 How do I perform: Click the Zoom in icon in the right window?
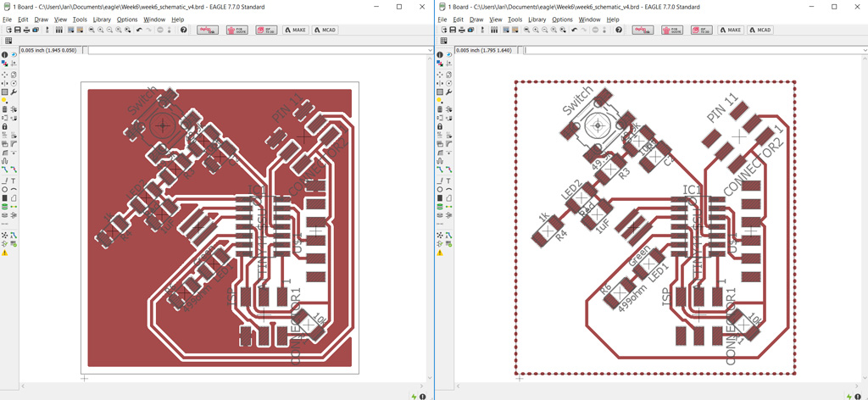(x=535, y=30)
